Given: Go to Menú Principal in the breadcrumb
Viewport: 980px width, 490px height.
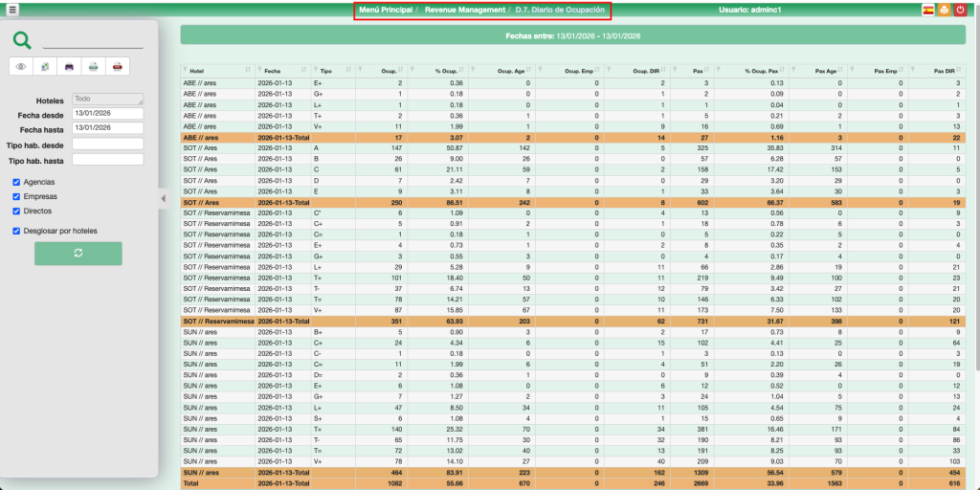Looking at the screenshot, I should pyautogui.click(x=385, y=10).
